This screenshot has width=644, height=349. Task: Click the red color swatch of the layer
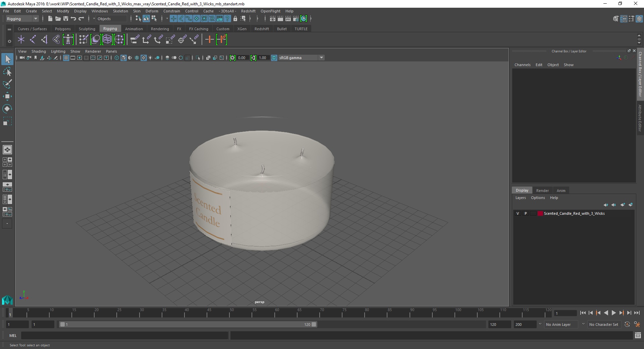tap(540, 213)
